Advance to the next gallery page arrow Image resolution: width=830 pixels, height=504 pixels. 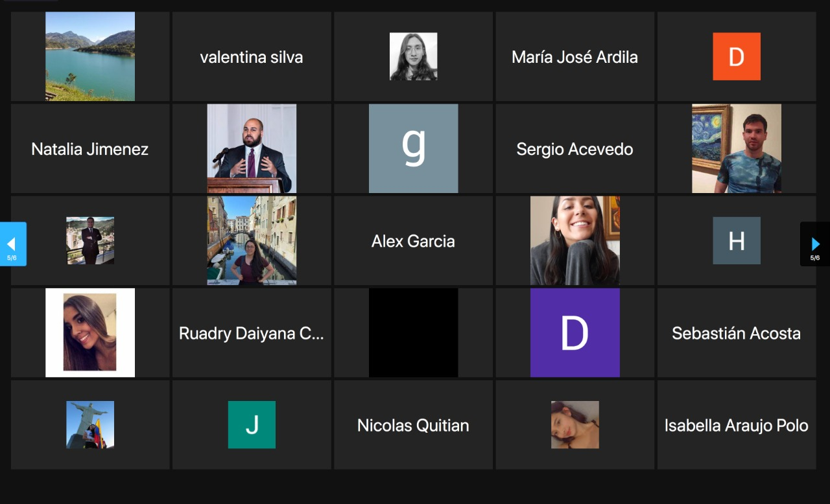click(x=815, y=244)
